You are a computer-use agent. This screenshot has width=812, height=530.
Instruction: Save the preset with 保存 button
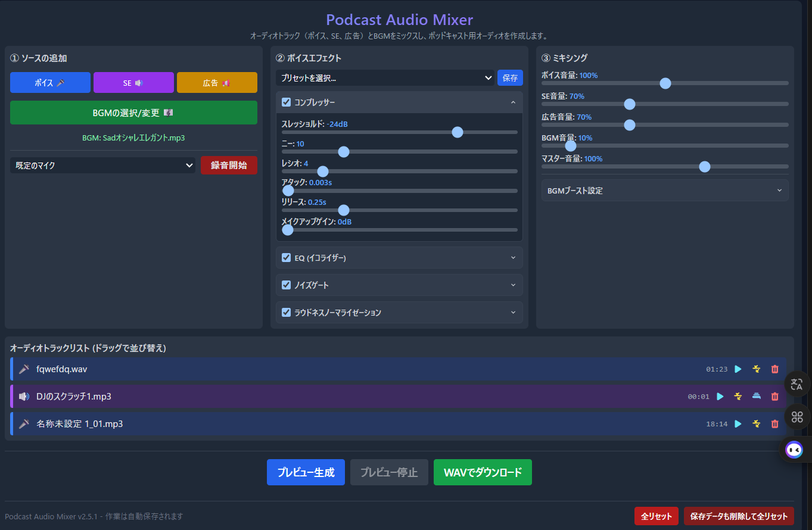click(x=510, y=78)
